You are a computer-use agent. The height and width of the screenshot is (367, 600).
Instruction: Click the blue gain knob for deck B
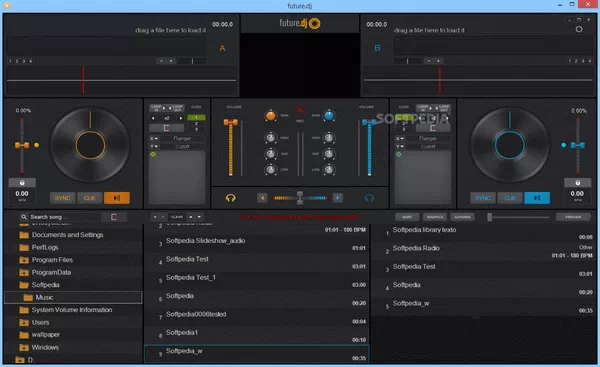pyautogui.click(x=329, y=115)
